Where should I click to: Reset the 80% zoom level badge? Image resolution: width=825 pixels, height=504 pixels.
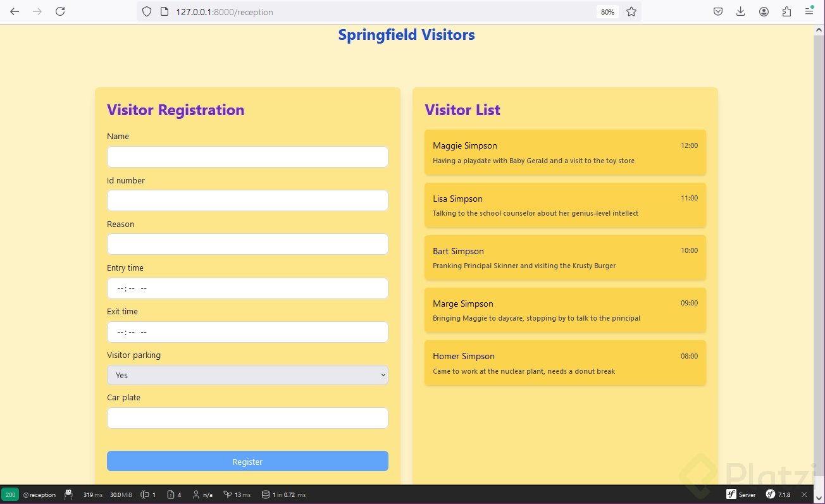(x=607, y=11)
